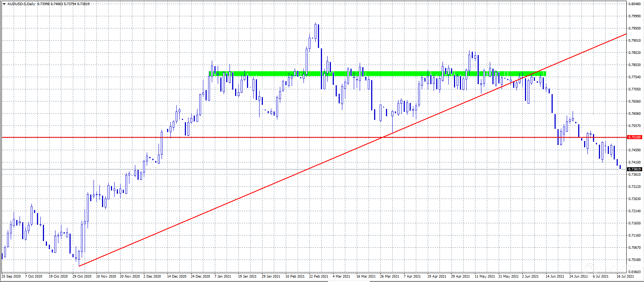Select the green rectangle resistance zone
Screen dimensions: 644x282
coord(377,74)
